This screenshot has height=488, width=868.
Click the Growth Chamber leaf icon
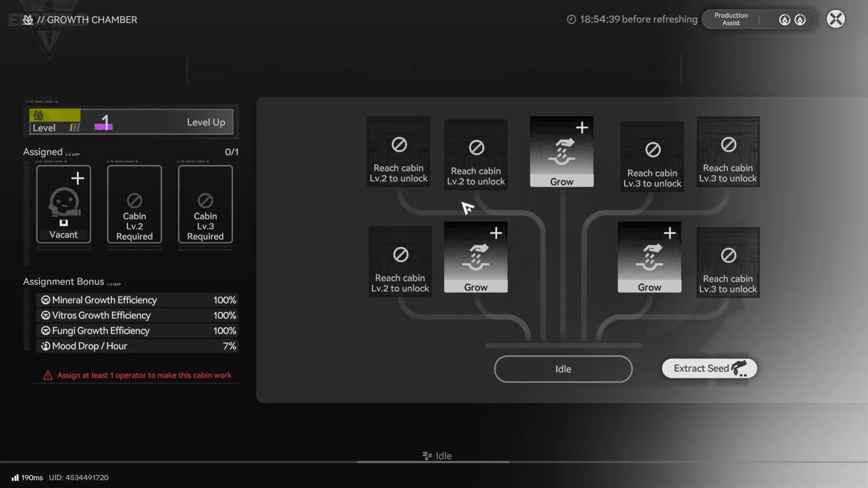tap(28, 20)
